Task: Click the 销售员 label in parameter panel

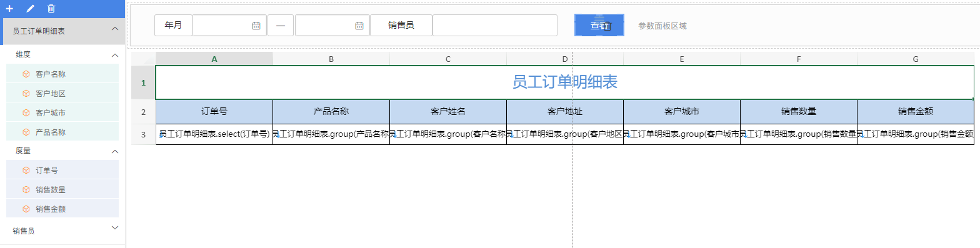Action: [401, 25]
